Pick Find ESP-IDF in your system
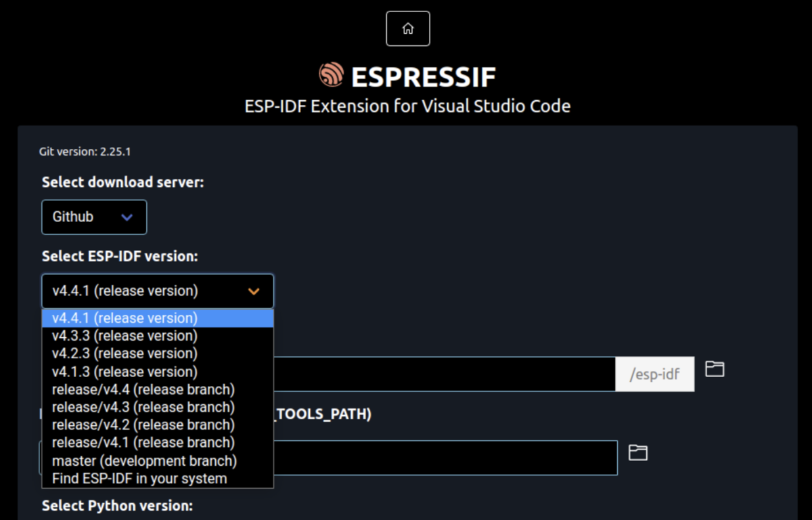The height and width of the screenshot is (520, 812). point(158,479)
